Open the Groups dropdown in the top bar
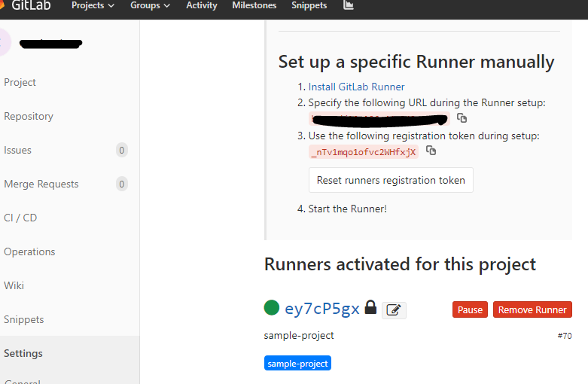 pyautogui.click(x=150, y=5)
